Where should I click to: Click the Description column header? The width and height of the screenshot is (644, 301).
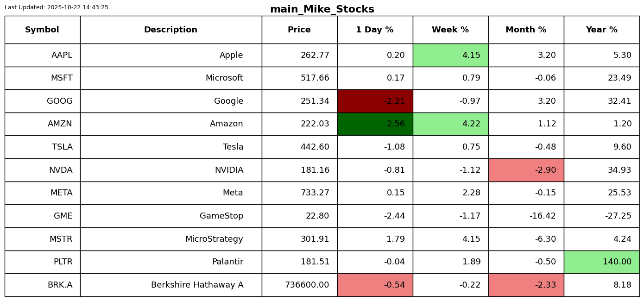(170, 30)
